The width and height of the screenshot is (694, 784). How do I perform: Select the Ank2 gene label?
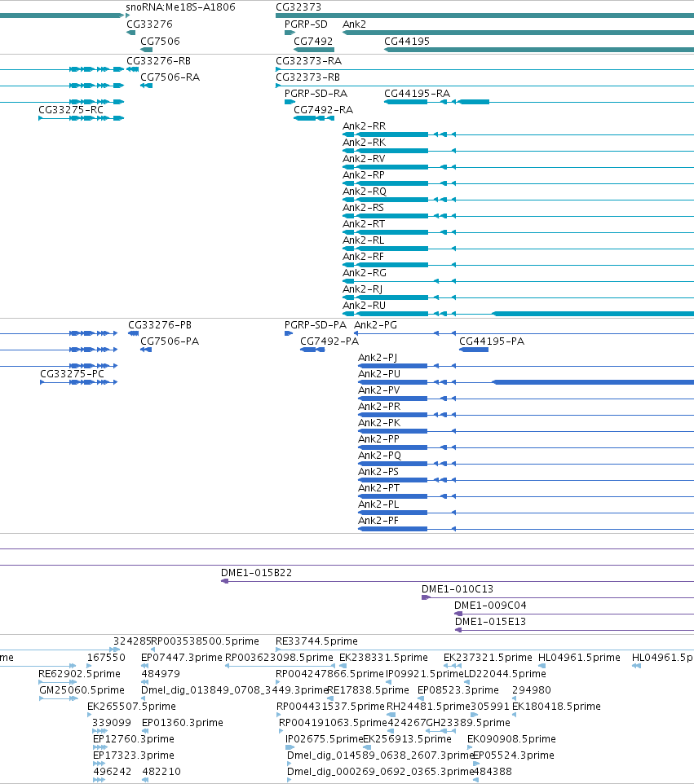(x=354, y=24)
